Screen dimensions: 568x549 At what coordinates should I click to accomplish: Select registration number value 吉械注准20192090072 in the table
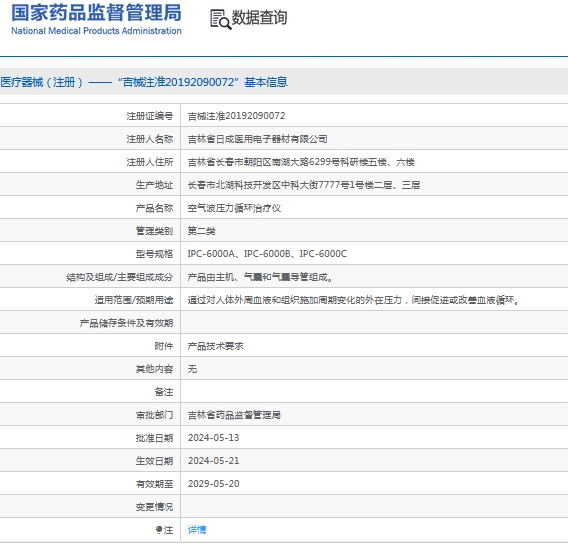pyautogui.click(x=236, y=116)
